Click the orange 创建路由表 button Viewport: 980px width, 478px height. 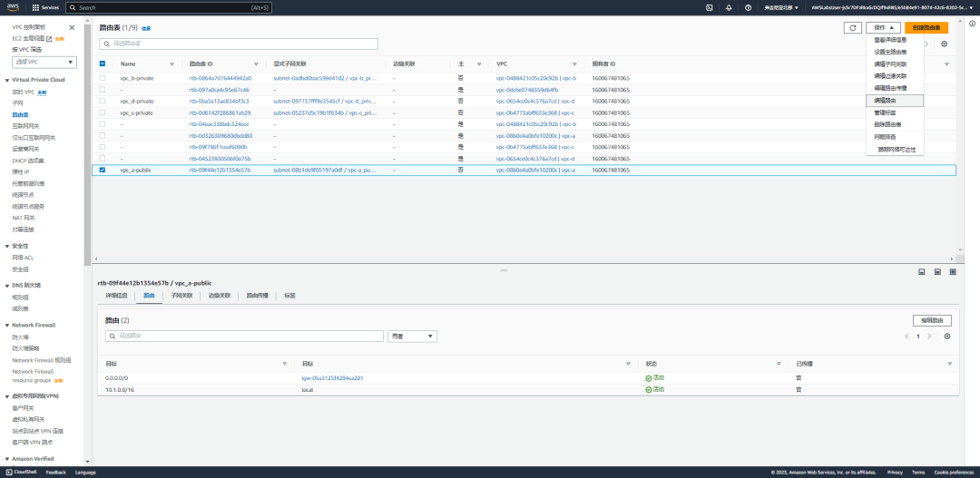[x=926, y=27]
